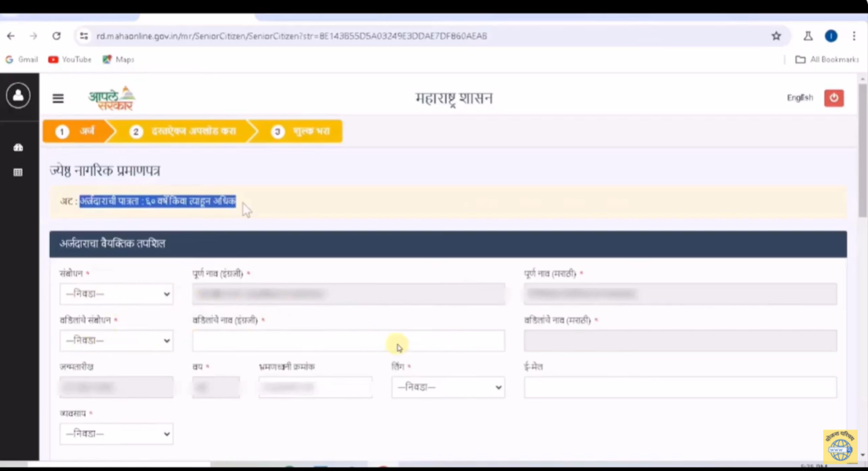The width and height of the screenshot is (868, 471).
Task: Open the लिंग selection dropdown
Action: pos(448,387)
